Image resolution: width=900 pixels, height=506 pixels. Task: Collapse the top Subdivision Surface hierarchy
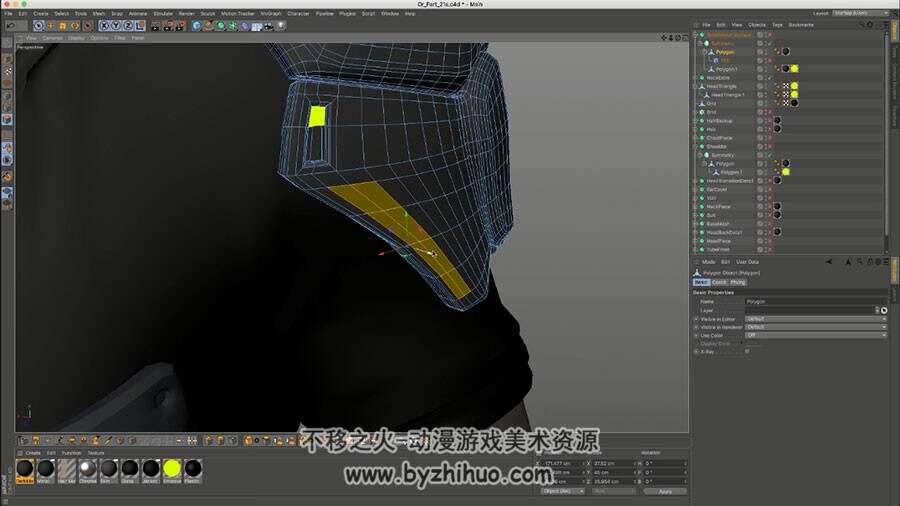(x=695, y=35)
